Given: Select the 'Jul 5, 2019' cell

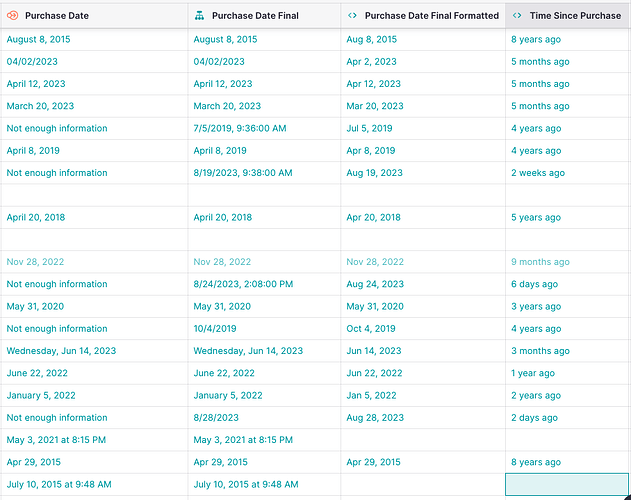Looking at the screenshot, I should pos(423,128).
